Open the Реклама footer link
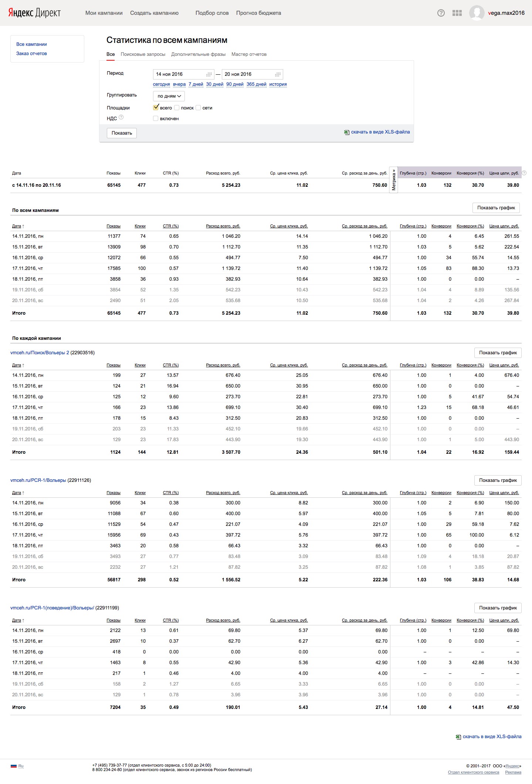Image resolution: width=532 pixels, height=784 pixels. (513, 772)
